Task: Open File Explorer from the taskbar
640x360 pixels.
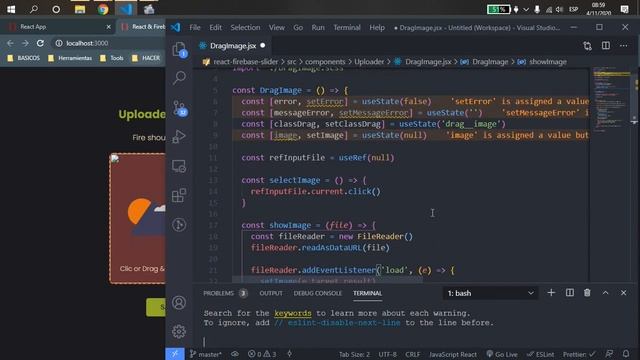Action: coord(80,9)
